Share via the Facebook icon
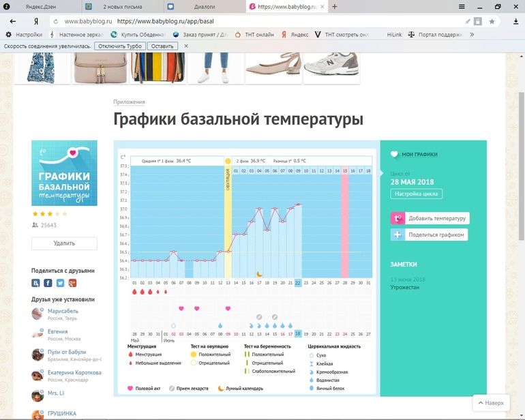This screenshot has height=420, width=525. tap(48, 283)
